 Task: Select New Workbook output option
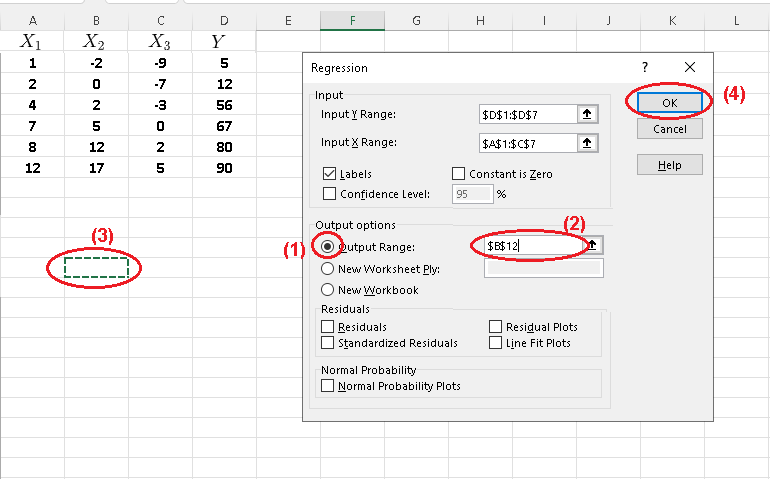click(x=327, y=290)
